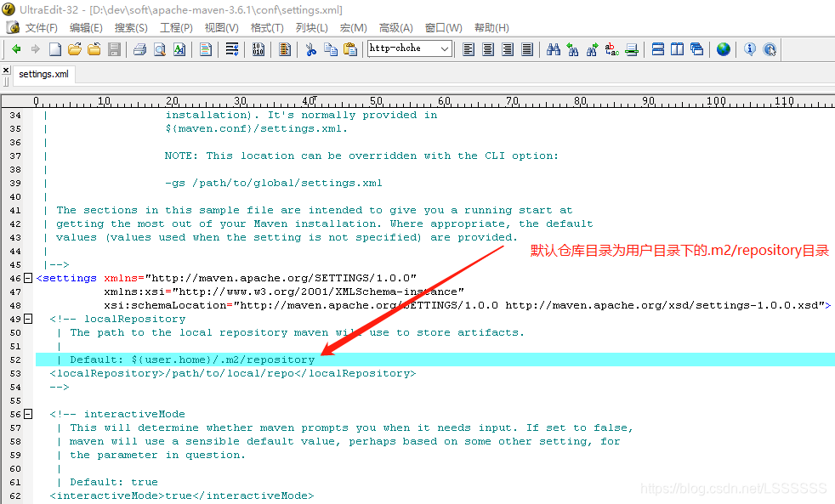Click the '-gs /path/to/global/settings.xml' line
This screenshot has height=504, width=835.
[x=273, y=183]
